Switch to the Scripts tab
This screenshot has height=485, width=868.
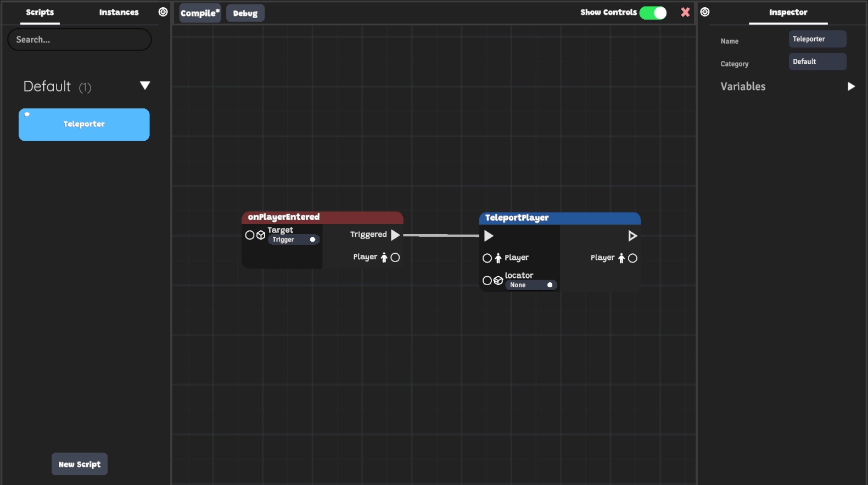[40, 12]
